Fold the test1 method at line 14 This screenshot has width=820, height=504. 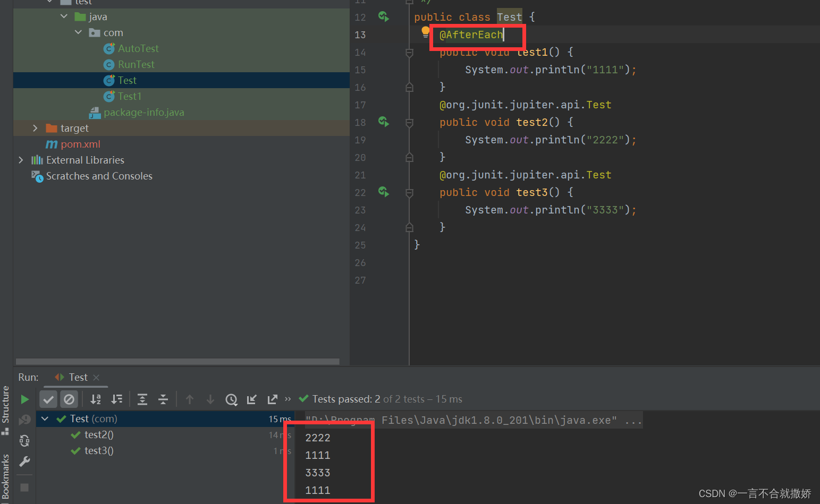click(x=409, y=53)
